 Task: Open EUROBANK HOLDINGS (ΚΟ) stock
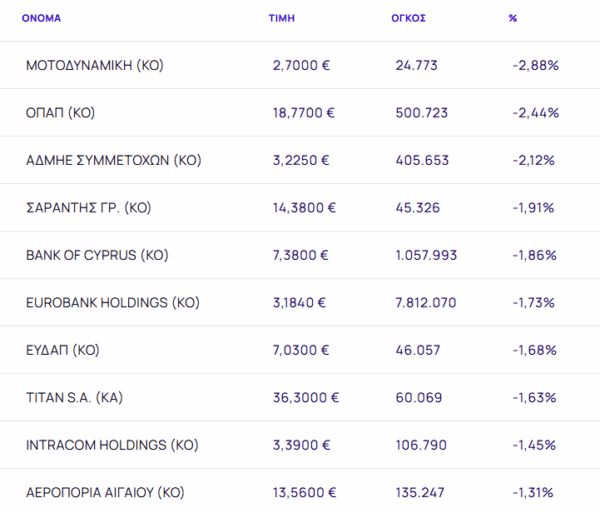click(113, 303)
